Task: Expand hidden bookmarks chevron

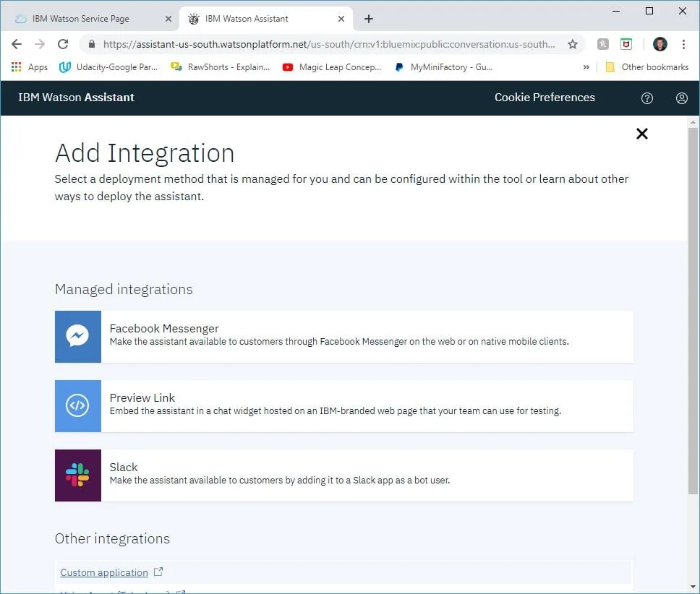Action: 586,67
